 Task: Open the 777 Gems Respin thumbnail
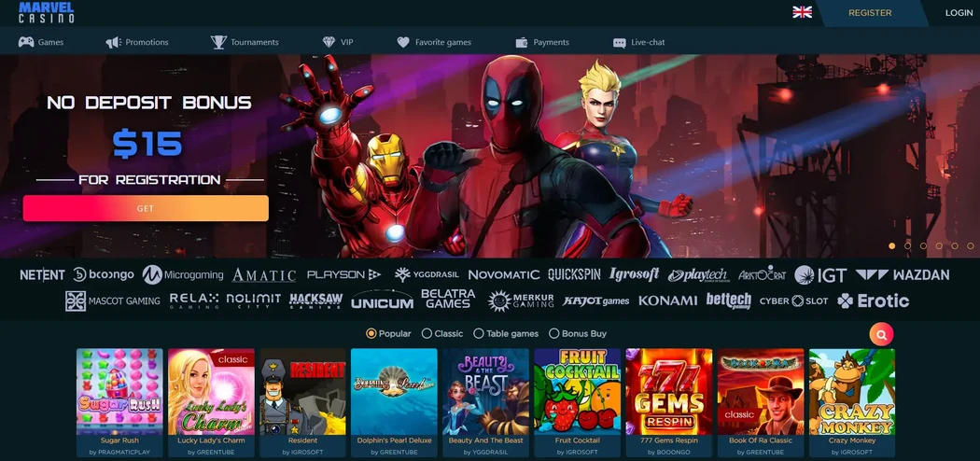pyautogui.click(x=669, y=392)
